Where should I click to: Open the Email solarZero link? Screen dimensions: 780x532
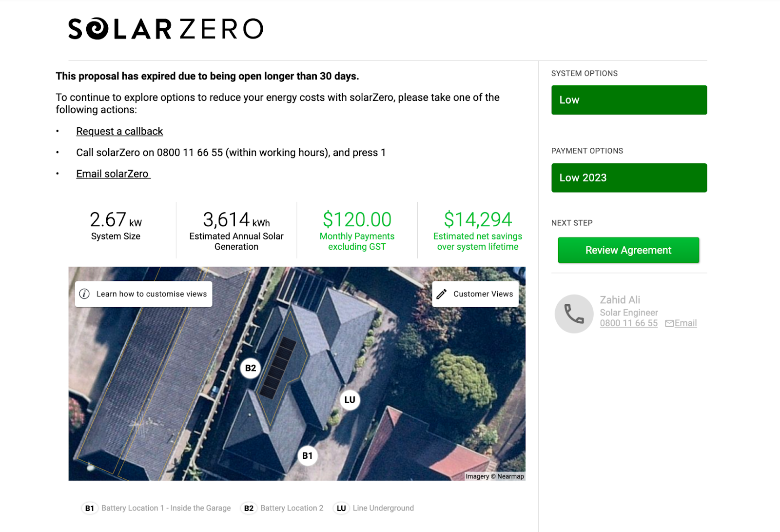pyautogui.click(x=113, y=174)
